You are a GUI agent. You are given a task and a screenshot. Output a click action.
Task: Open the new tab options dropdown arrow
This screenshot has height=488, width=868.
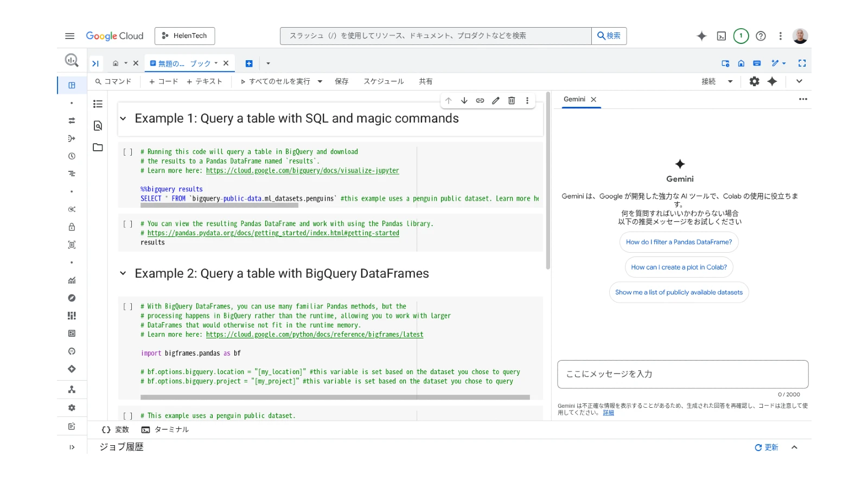[x=268, y=63]
